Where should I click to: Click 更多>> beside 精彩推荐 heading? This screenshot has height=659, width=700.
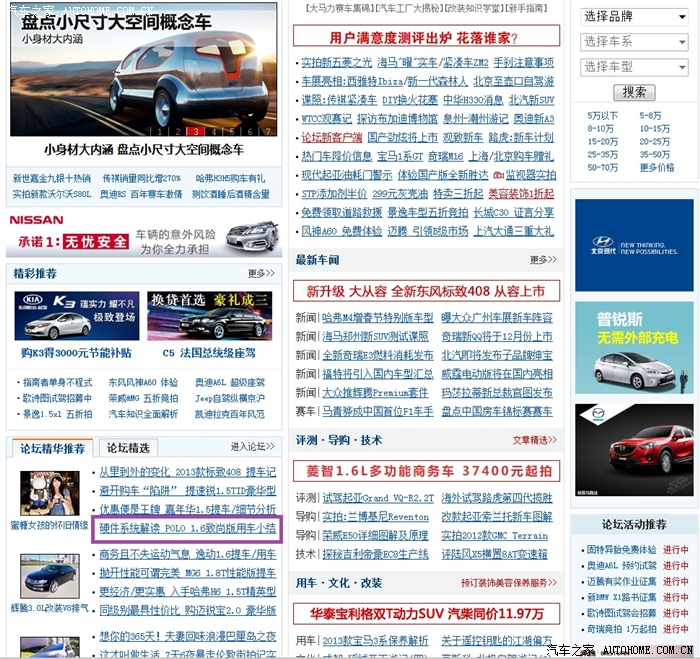(x=260, y=273)
